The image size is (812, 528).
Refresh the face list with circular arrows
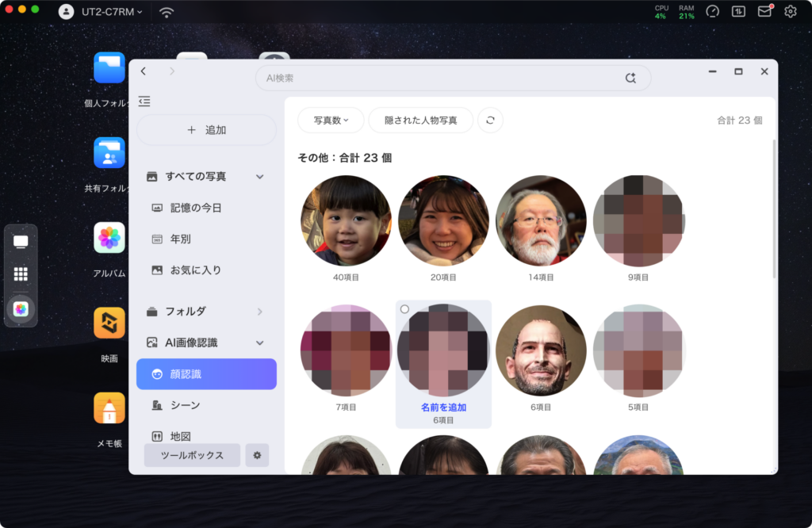[490, 120]
